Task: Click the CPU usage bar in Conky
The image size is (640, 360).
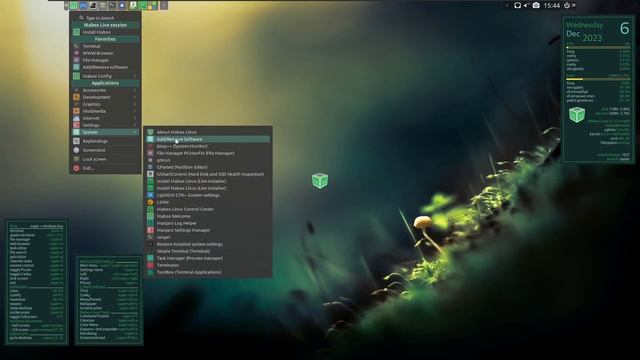Action: click(598, 47)
